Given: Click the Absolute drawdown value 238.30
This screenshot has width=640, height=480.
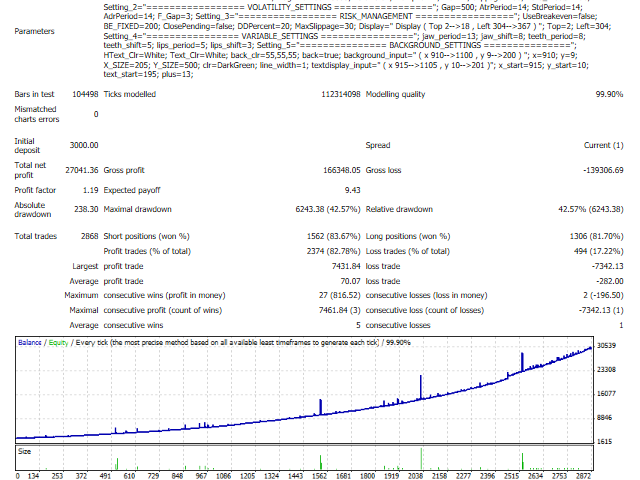Looking at the screenshot, I should pos(82,210).
